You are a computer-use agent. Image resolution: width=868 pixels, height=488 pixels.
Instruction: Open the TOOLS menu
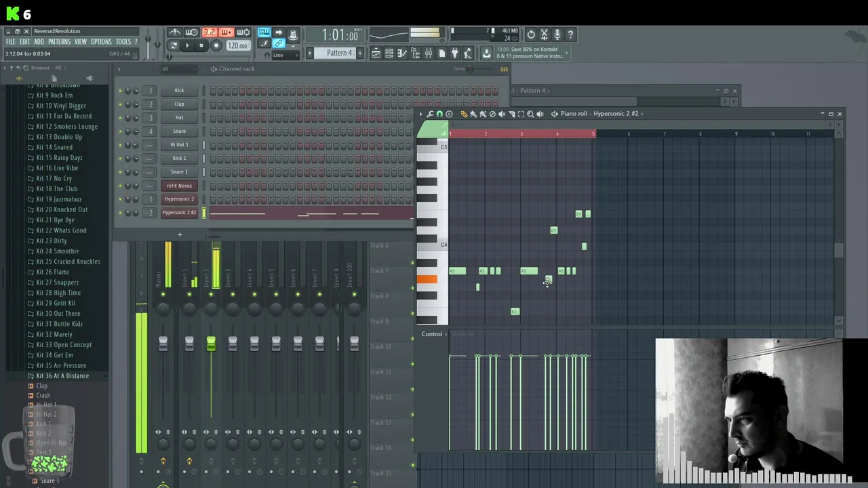pos(123,42)
